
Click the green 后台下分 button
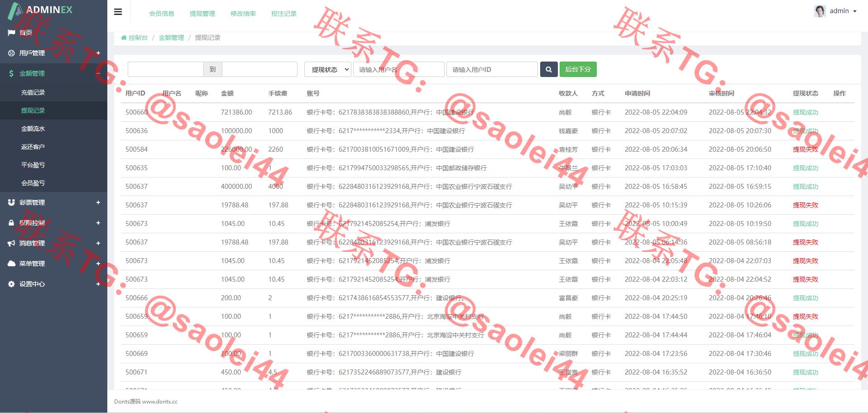pos(578,69)
